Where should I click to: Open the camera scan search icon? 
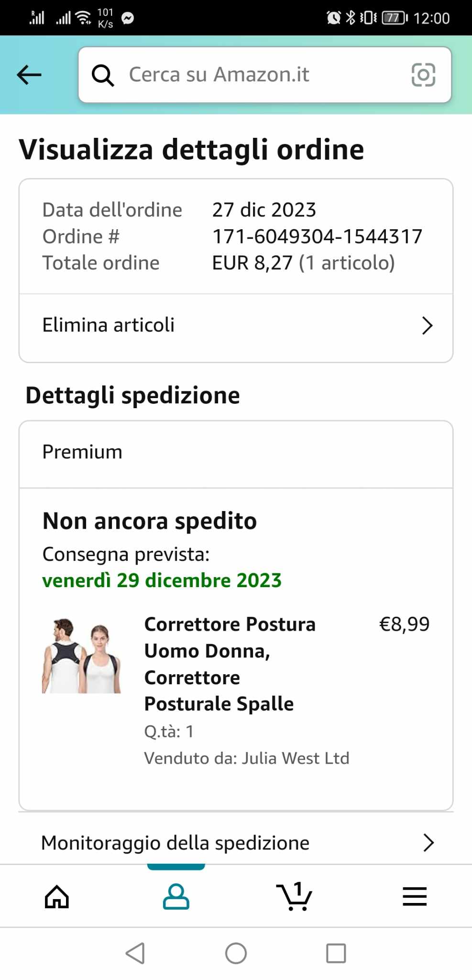tap(423, 75)
